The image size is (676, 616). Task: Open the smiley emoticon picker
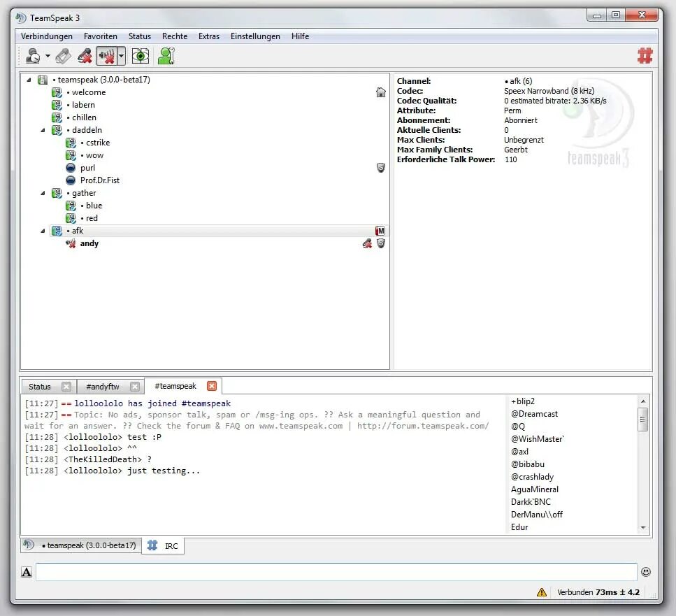pos(645,572)
